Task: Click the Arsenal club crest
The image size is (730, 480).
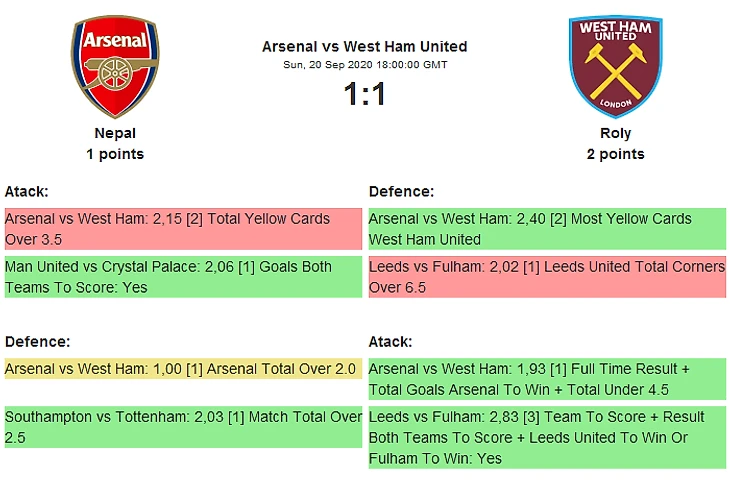Action: click(115, 66)
